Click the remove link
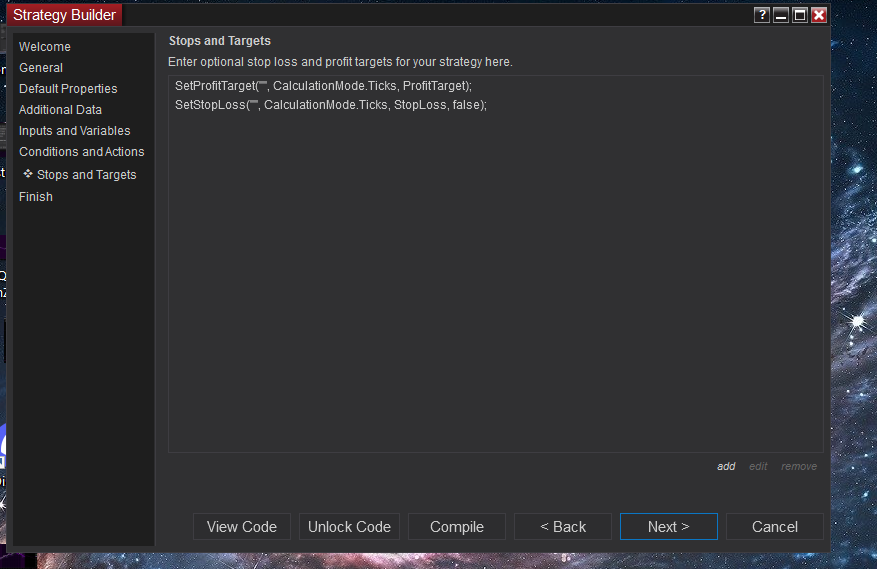 tap(799, 466)
